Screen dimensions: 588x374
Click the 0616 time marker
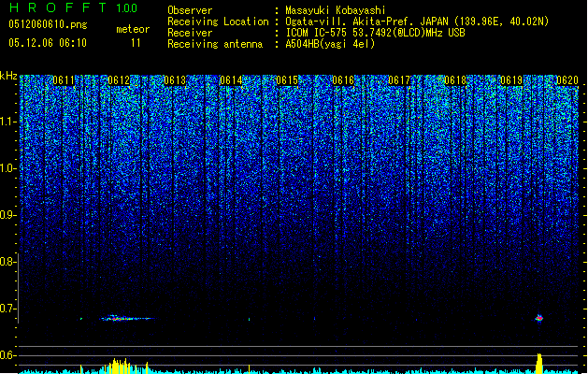click(343, 80)
